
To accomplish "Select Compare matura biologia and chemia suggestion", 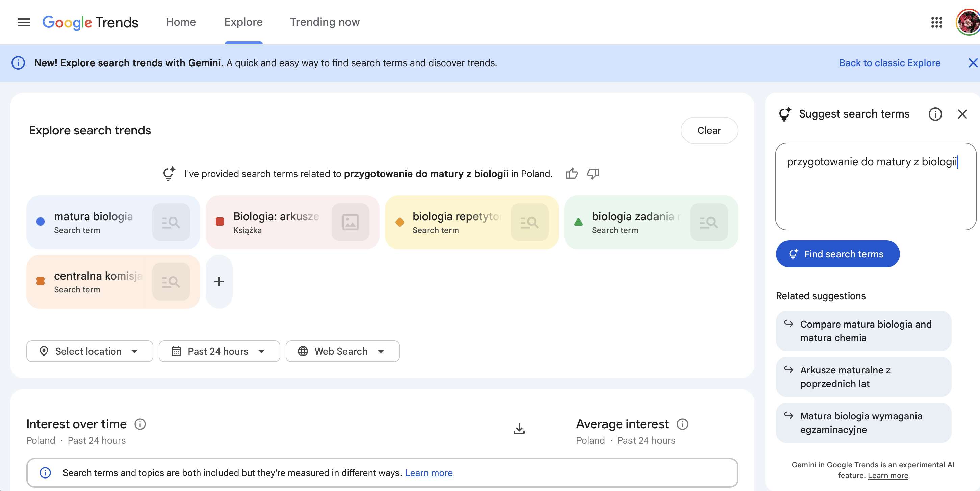I will pos(863,331).
